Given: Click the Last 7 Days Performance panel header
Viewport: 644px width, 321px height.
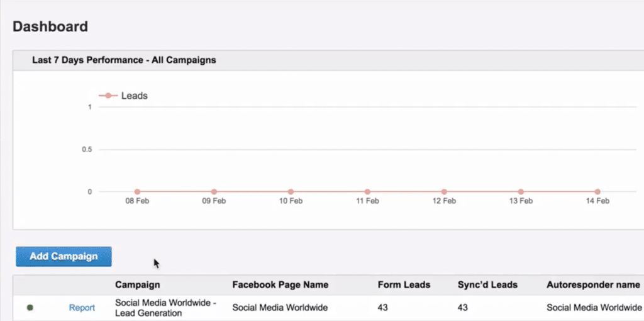Looking at the screenshot, I should tap(328, 60).
